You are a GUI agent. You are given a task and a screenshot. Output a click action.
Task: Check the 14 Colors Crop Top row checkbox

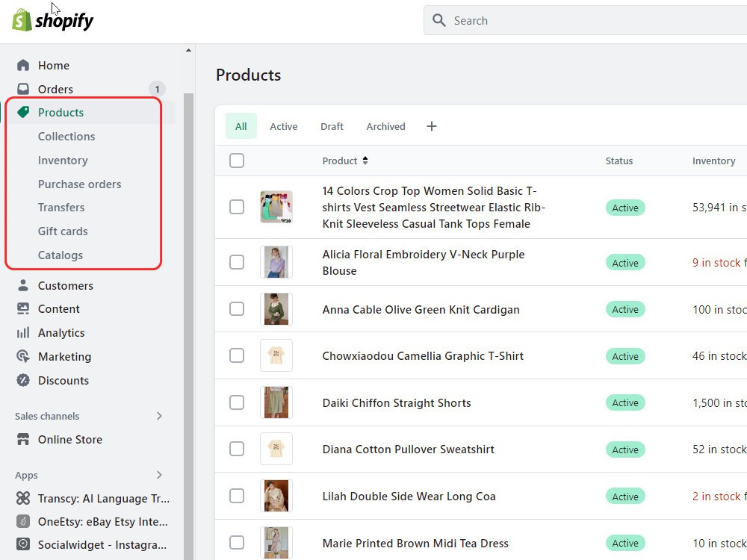[237, 207]
